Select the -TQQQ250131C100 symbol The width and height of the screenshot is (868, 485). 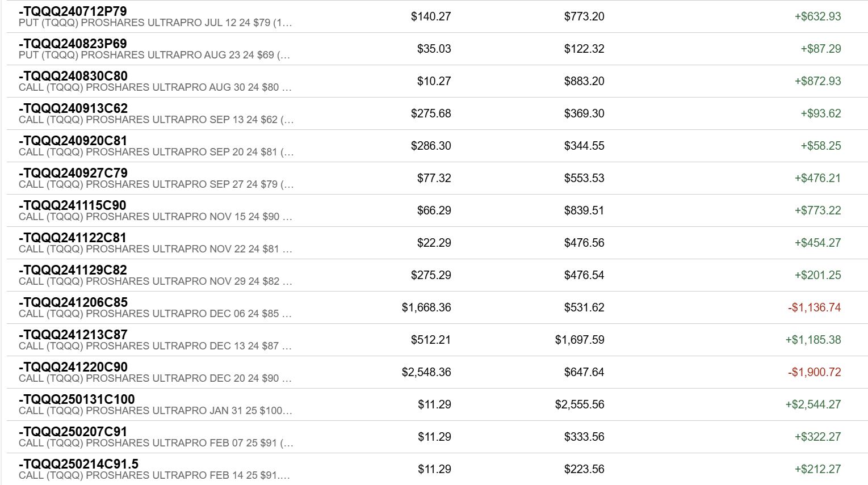point(77,399)
